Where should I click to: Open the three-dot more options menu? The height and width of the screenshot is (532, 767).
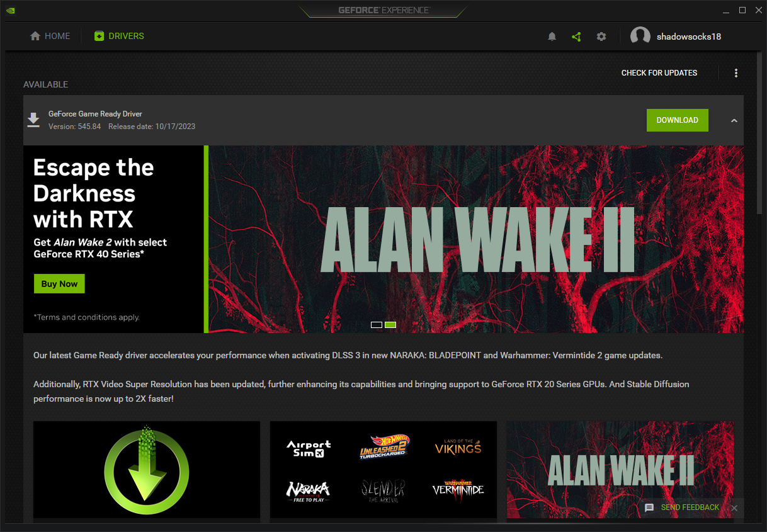pyautogui.click(x=736, y=73)
